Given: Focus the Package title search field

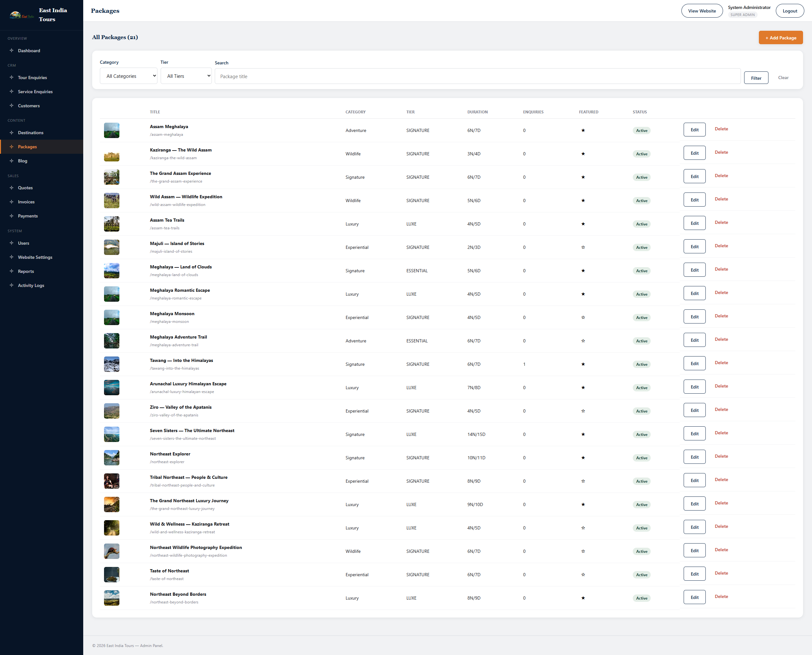Looking at the screenshot, I should 477,76.
